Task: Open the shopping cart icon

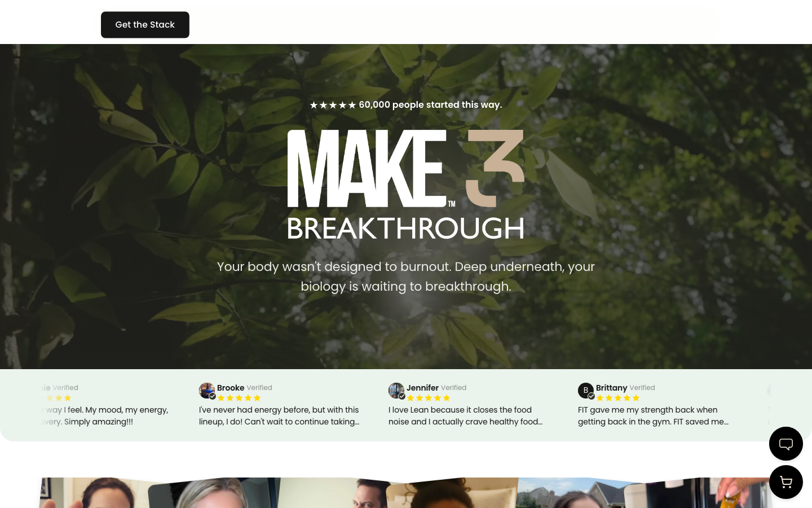Action: pos(785,482)
